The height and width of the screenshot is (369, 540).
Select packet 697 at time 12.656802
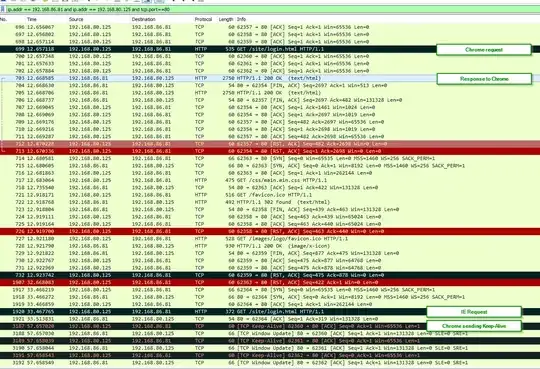(270, 34)
